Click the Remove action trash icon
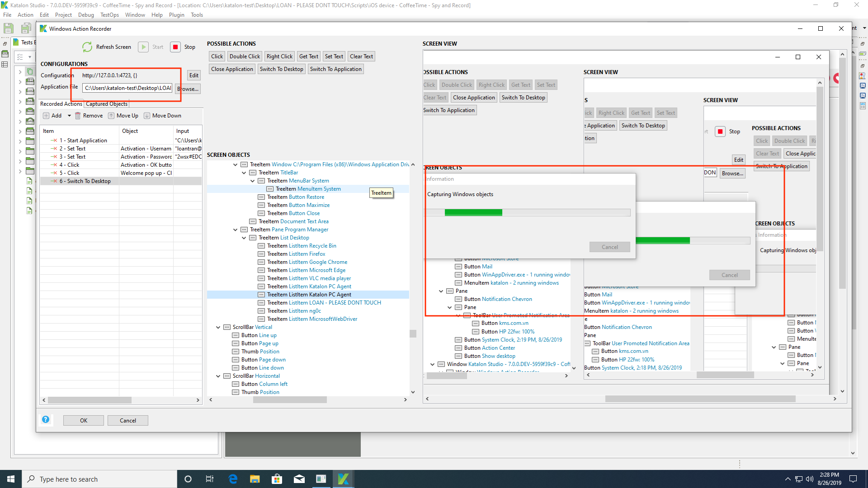This screenshot has width=868, height=488. (77, 115)
